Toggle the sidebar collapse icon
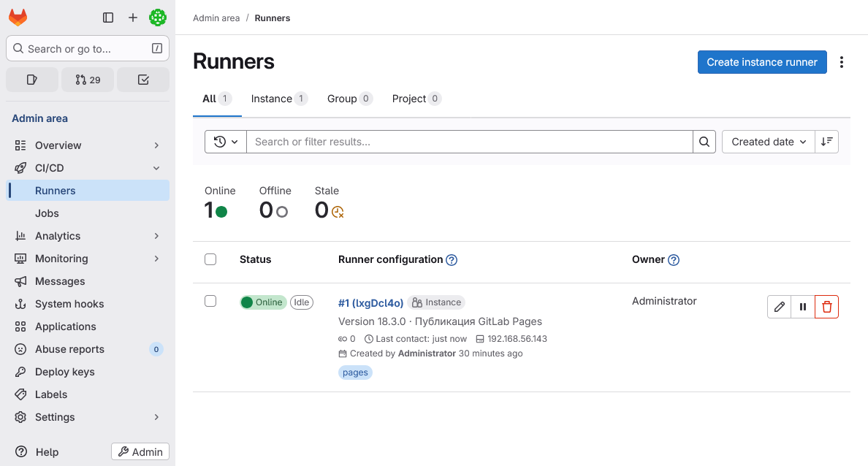The image size is (868, 466). [x=108, y=18]
